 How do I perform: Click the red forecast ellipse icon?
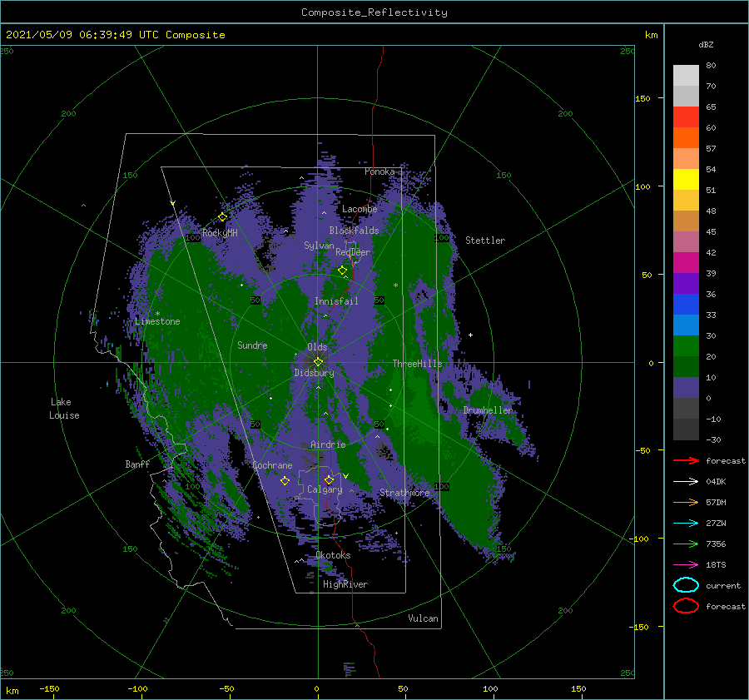pyautogui.click(x=686, y=606)
